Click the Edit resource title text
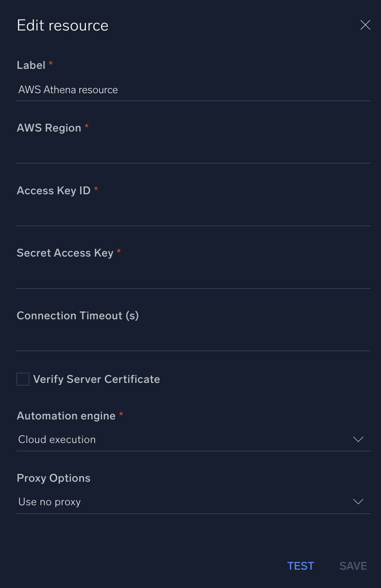Screen dimensions: 381x588 [63, 25]
